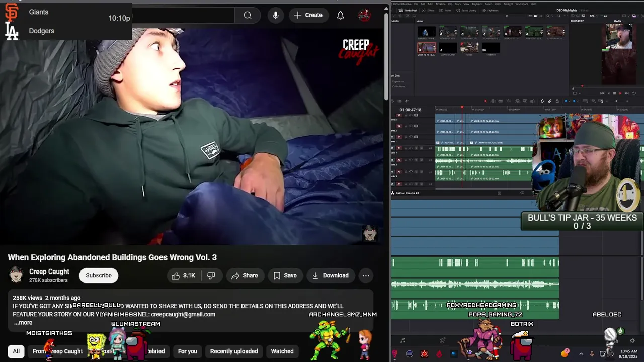Select the Trim Edit Mode tool in Resolve
This screenshot has height=362, width=644.
[x=493, y=101]
